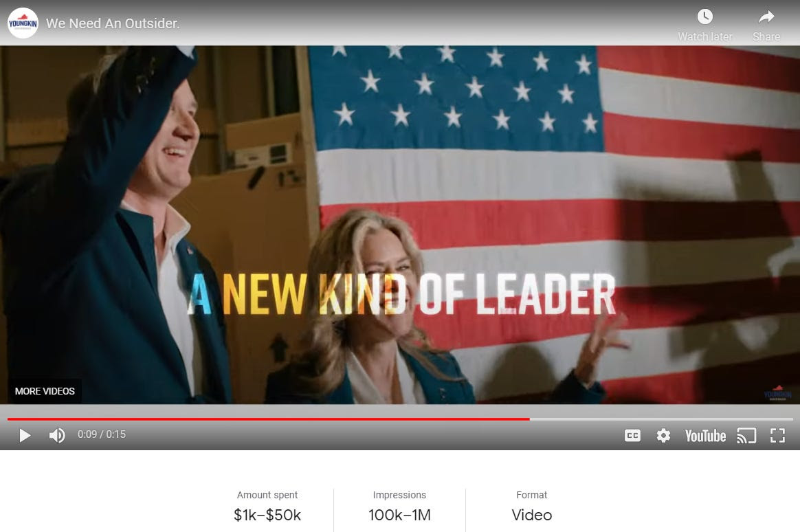Click the Impressions 100k–1M value
Image resolution: width=800 pixels, height=532 pixels.
point(399,516)
